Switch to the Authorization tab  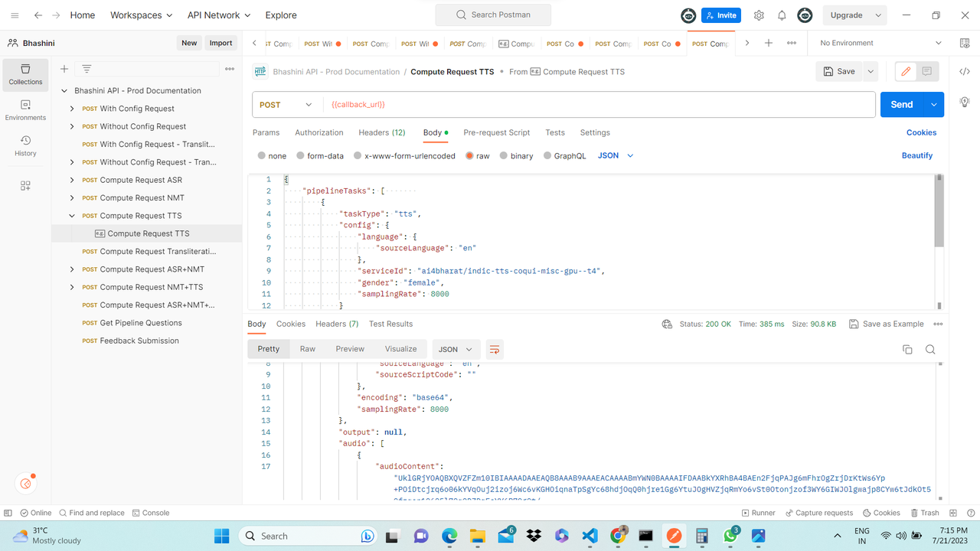click(x=319, y=132)
